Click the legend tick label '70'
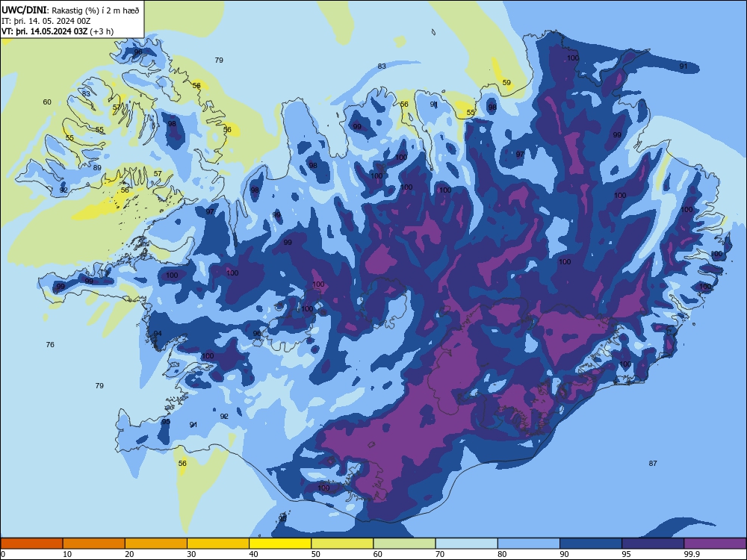 tap(440, 554)
